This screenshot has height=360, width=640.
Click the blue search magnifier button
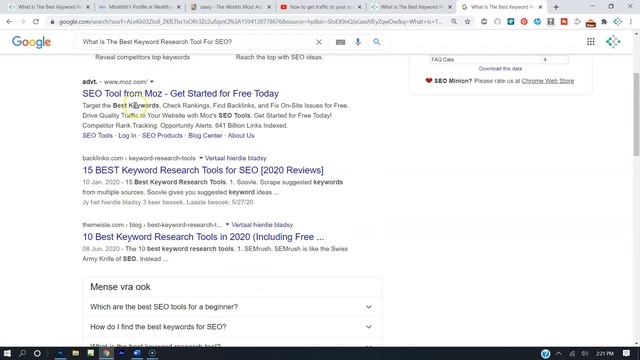376,42
